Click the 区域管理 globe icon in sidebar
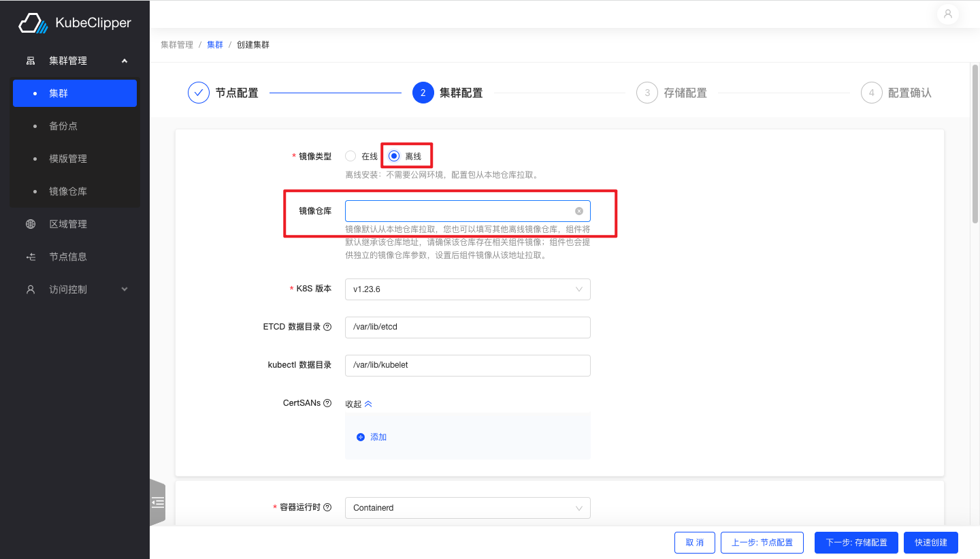The height and width of the screenshot is (559, 980). pos(30,223)
